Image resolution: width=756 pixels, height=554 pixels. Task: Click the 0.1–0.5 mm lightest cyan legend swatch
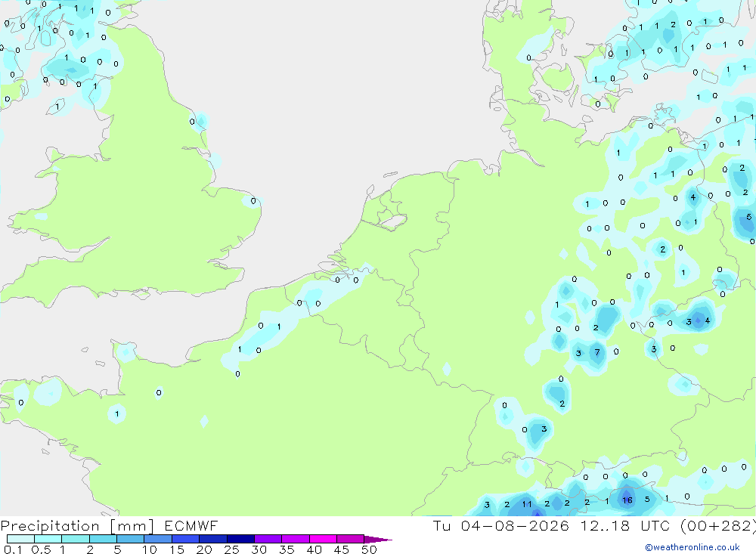tap(20, 539)
